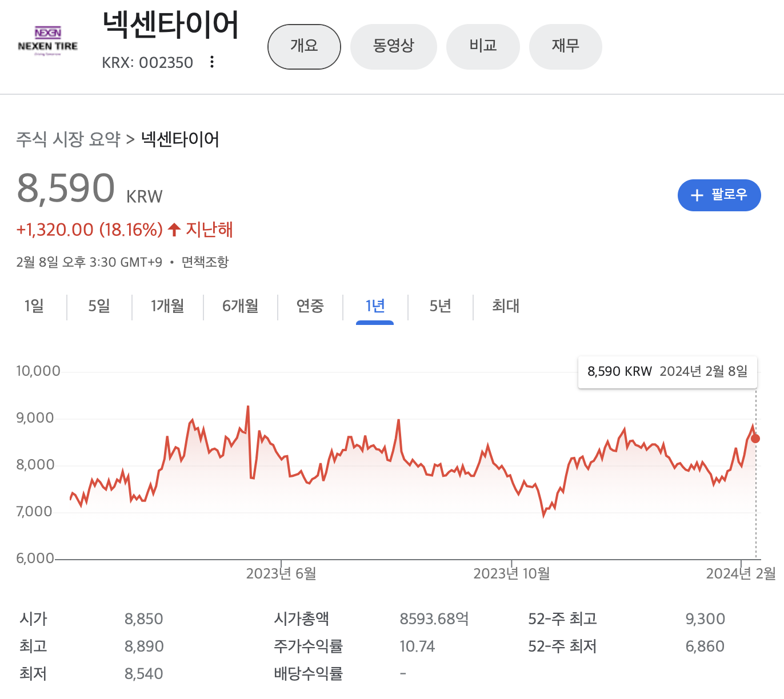Click the 52-주 최고 value 9,300
The height and width of the screenshot is (699, 784).
coord(705,619)
